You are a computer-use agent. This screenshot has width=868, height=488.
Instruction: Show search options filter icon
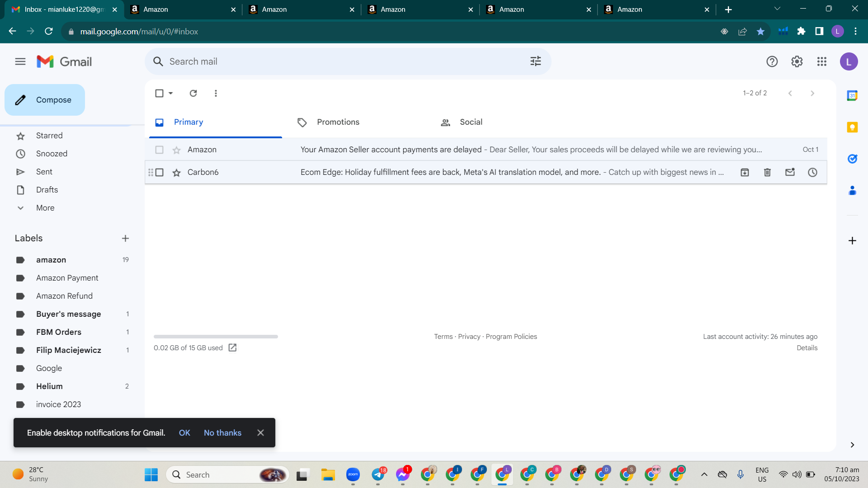(x=536, y=61)
